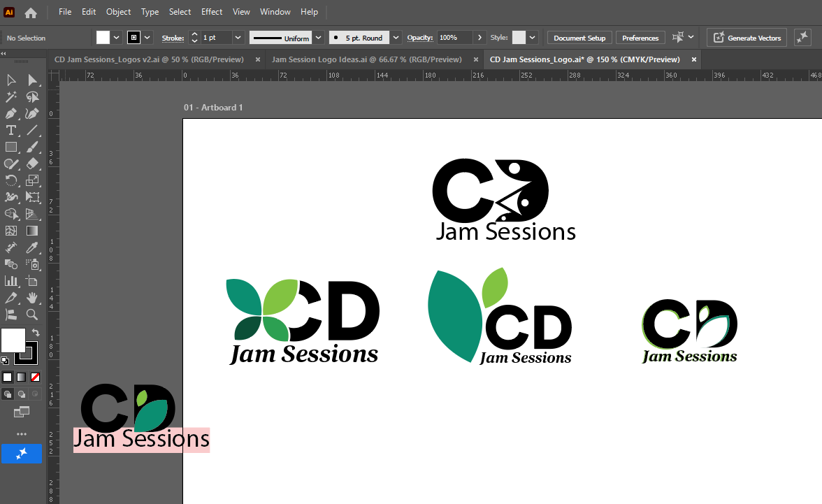
Task: Click the blue sparkle button in toolbar
Action: (22, 454)
